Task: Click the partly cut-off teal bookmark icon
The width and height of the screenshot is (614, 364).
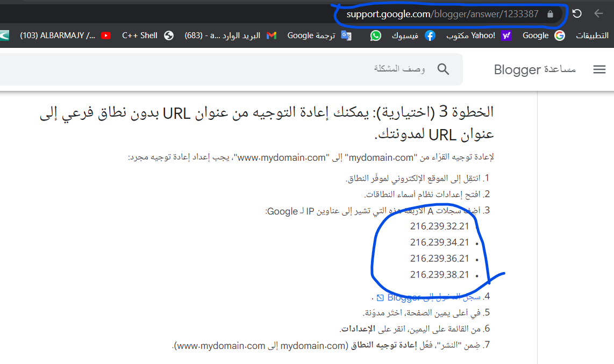Action: (x=4, y=35)
